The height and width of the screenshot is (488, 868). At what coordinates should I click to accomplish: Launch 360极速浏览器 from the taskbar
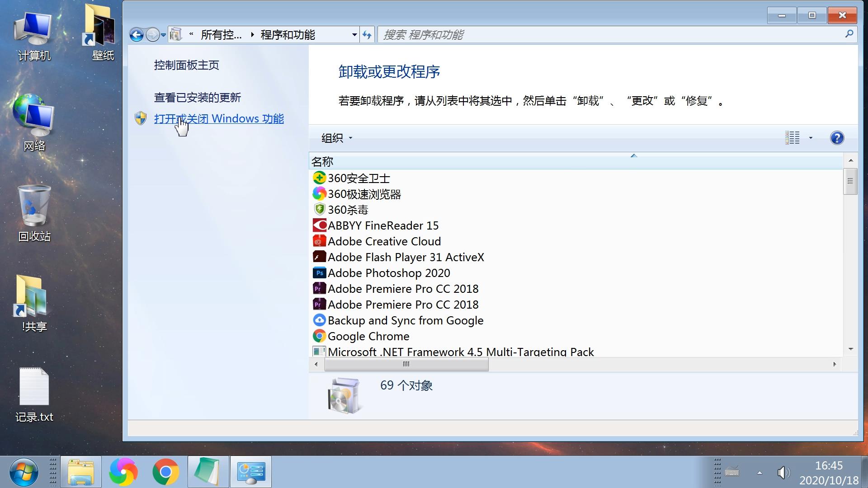(123, 472)
